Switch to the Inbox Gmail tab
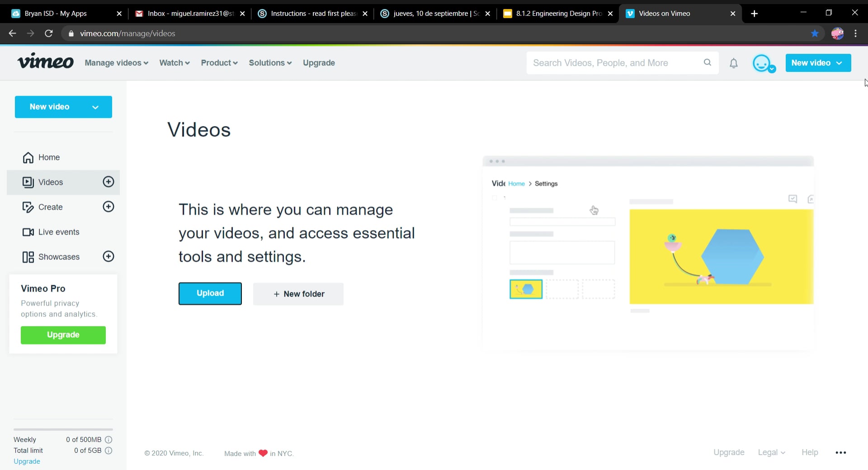The height and width of the screenshot is (470, 868). 190,14
